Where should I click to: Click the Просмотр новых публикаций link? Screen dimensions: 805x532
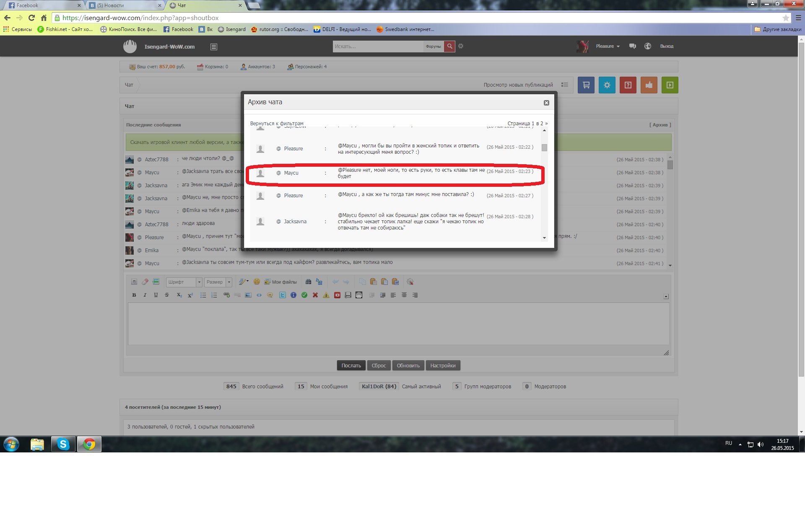[518, 85]
